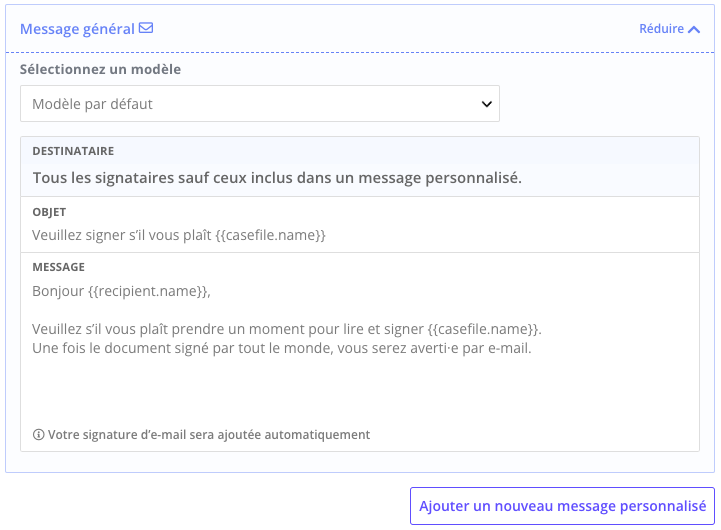Viewport: 721px width, 530px height.
Task: Open the Modèle par défaut dropdown
Action: click(x=260, y=104)
